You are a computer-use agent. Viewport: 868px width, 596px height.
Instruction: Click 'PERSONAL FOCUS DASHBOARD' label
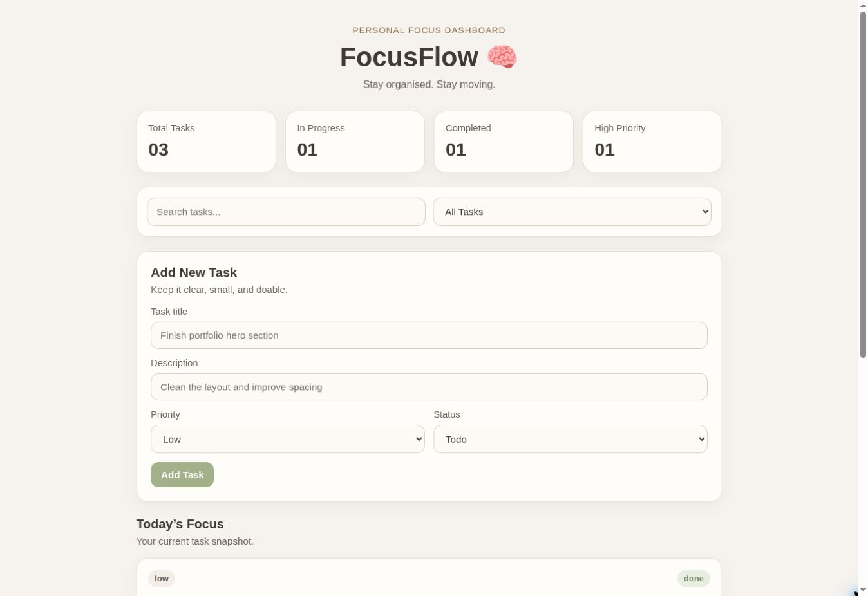(429, 30)
